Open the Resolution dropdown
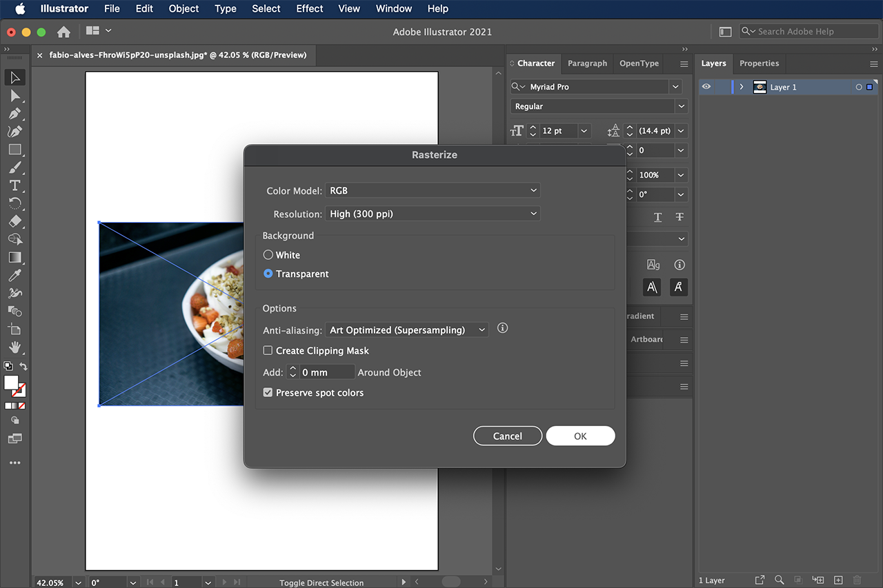Viewport: 883px width, 588px height. (x=433, y=214)
